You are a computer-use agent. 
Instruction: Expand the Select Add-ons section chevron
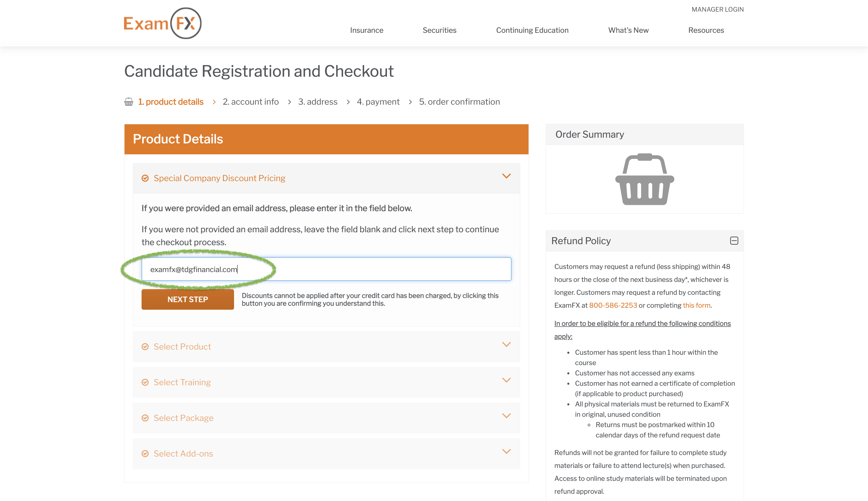click(x=506, y=451)
